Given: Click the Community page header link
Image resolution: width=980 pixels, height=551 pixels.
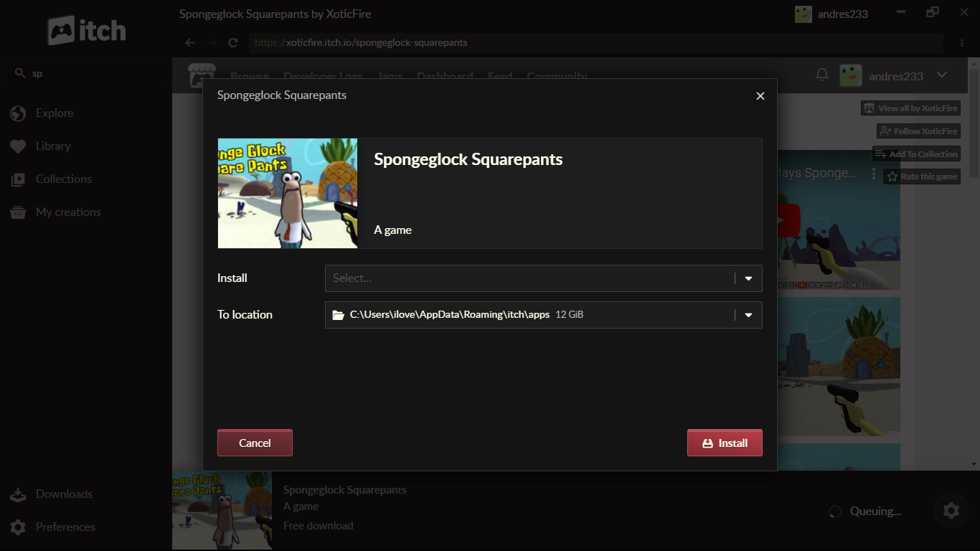Looking at the screenshot, I should click(x=557, y=76).
